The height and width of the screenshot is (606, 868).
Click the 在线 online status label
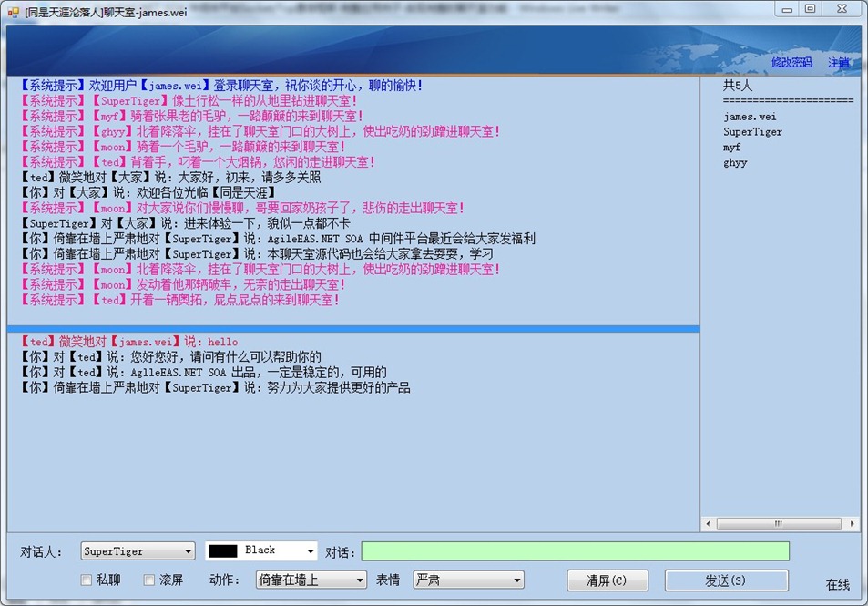click(838, 584)
